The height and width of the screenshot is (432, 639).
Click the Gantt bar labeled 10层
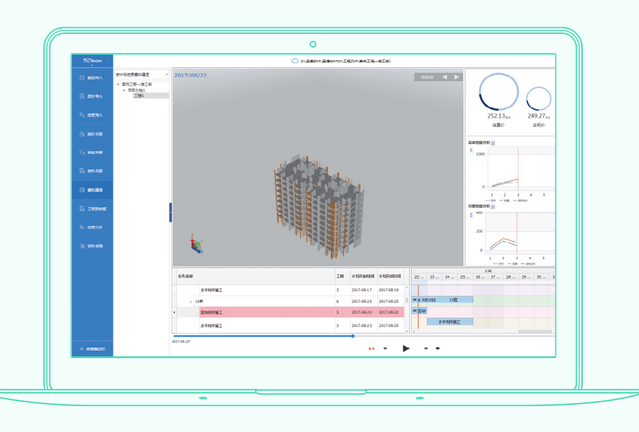click(443, 300)
